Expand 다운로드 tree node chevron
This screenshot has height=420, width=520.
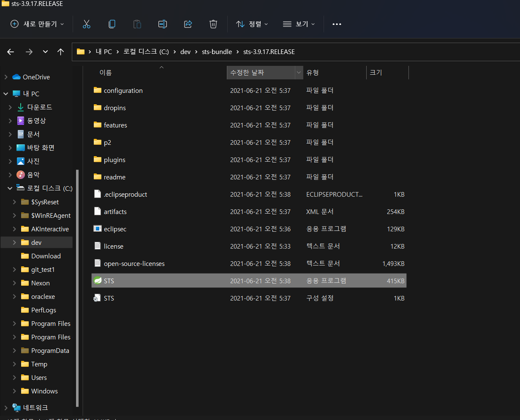pyautogui.click(x=10, y=107)
